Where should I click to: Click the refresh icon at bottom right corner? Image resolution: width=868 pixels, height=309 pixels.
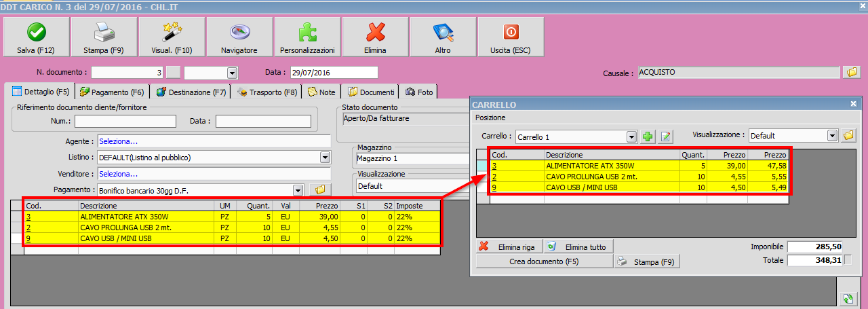point(847,298)
